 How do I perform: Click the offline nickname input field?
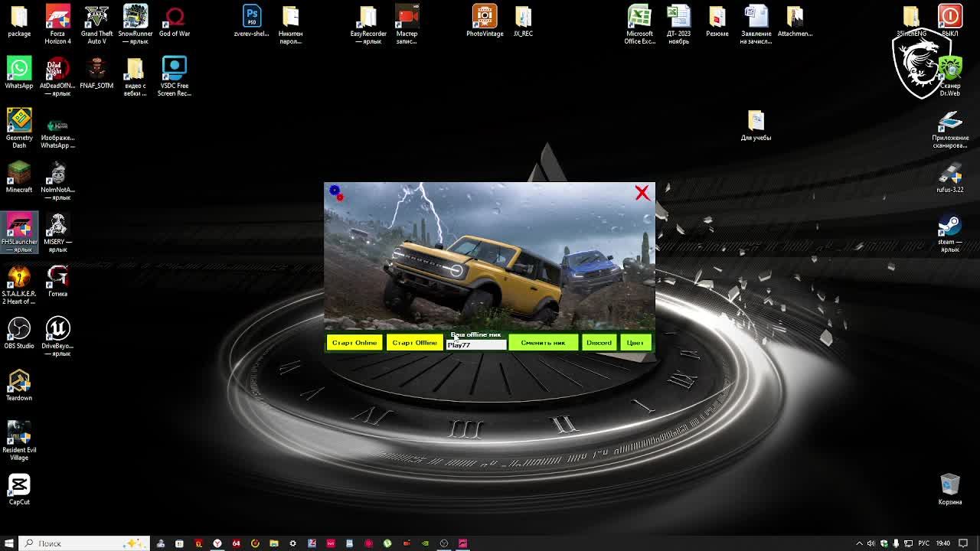pyautogui.click(x=475, y=345)
